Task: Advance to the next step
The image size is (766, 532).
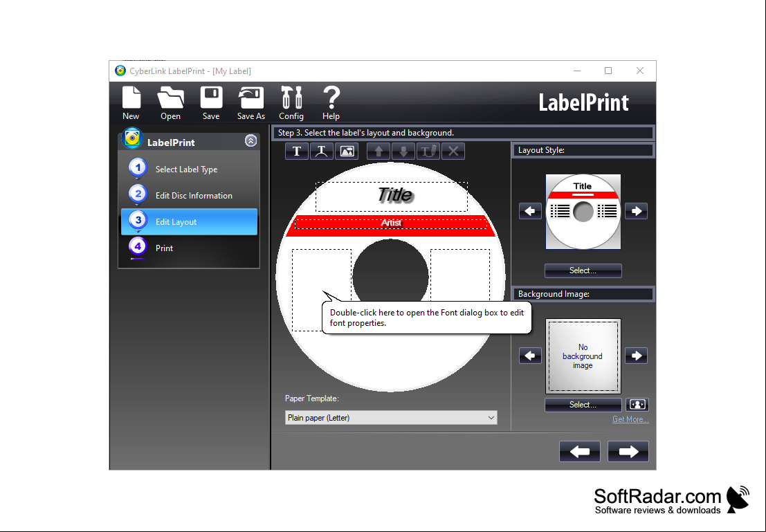Action: (628, 451)
